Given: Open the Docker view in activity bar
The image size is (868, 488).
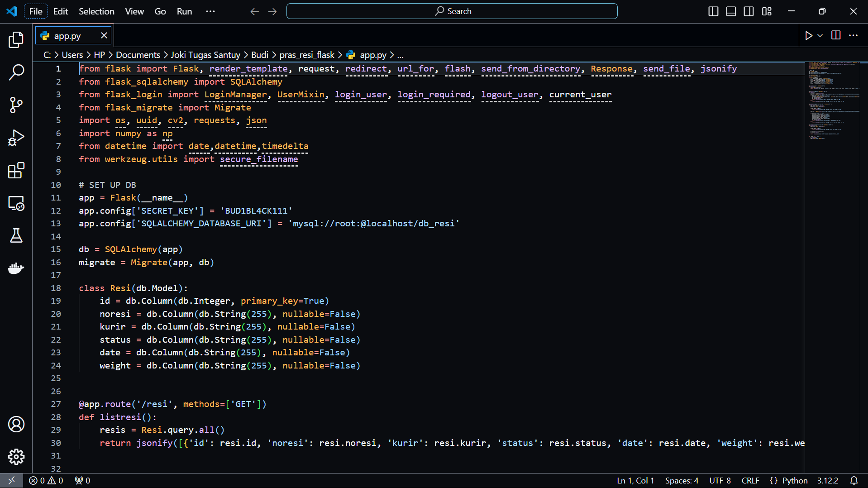Looking at the screenshot, I should coord(16,268).
